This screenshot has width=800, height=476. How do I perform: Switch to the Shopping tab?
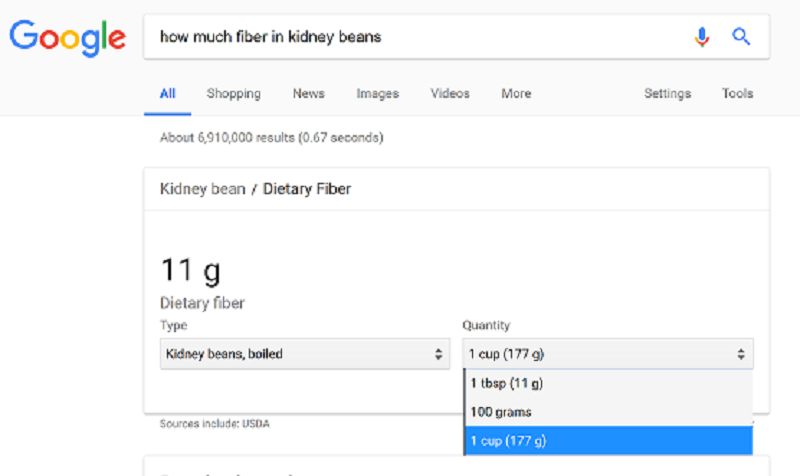[x=234, y=94]
